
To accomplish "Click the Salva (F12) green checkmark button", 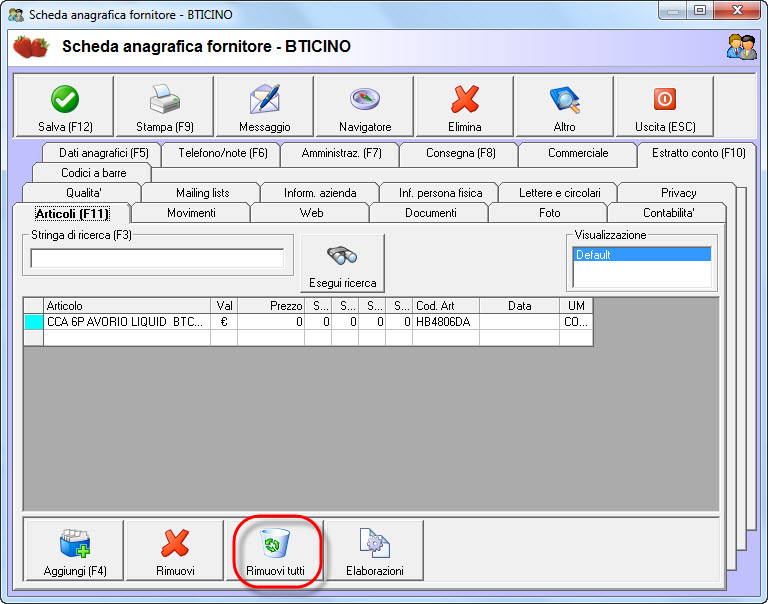I will [x=65, y=106].
